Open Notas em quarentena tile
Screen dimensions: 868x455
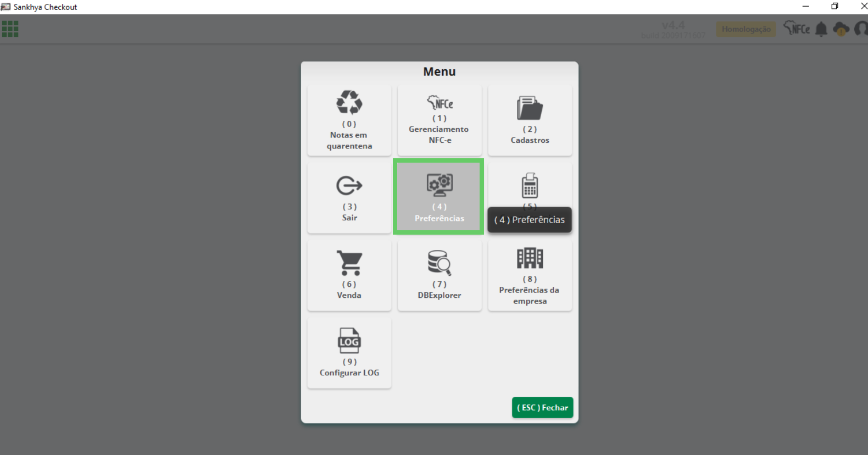(349, 120)
